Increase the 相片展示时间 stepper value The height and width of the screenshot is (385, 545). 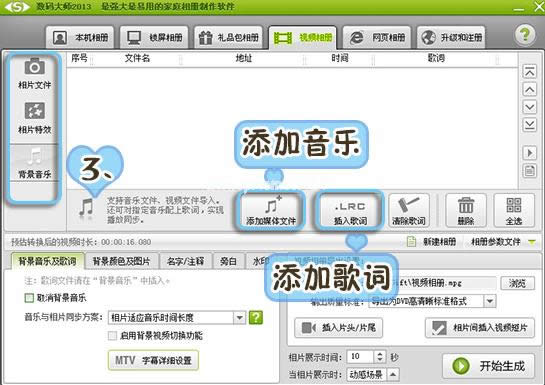[x=380, y=354]
